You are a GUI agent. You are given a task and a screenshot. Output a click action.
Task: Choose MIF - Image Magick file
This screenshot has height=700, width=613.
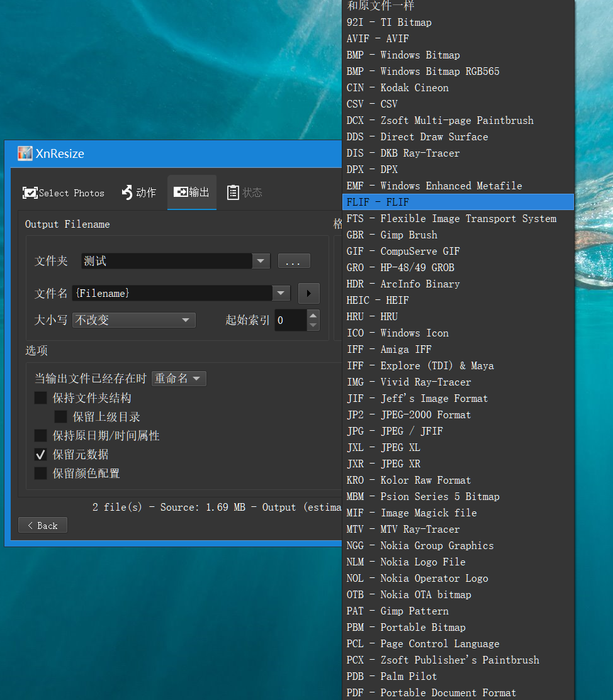458,513
